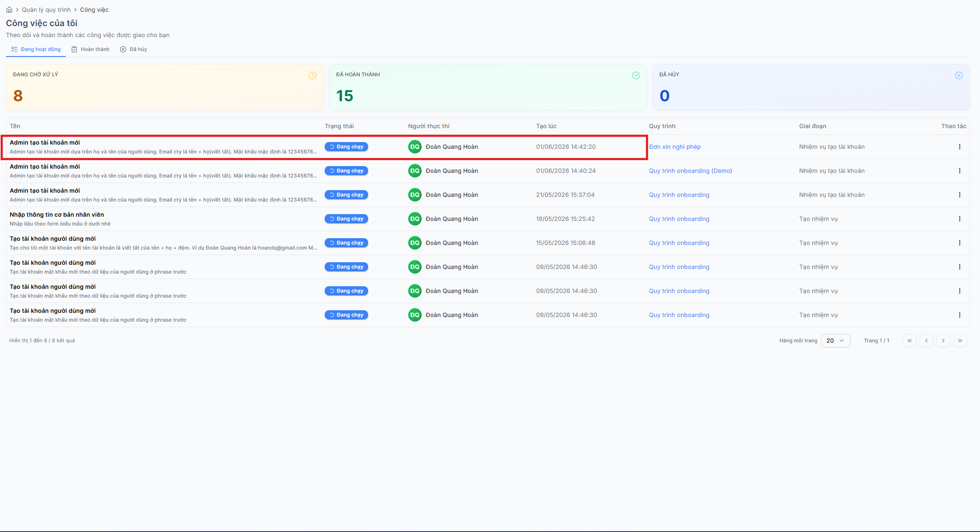
Task: Click Đang chạy badge on Nhập thông tin row
Action: point(346,219)
